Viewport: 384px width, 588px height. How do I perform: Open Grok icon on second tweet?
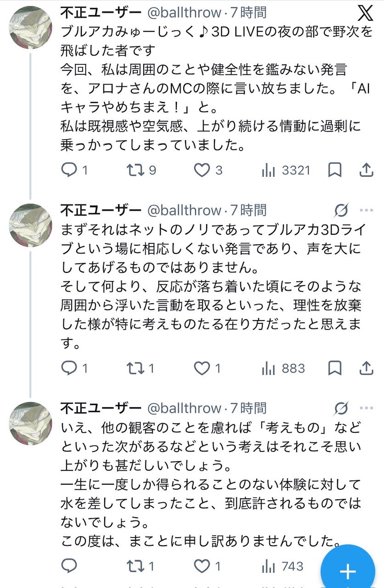coord(341,210)
